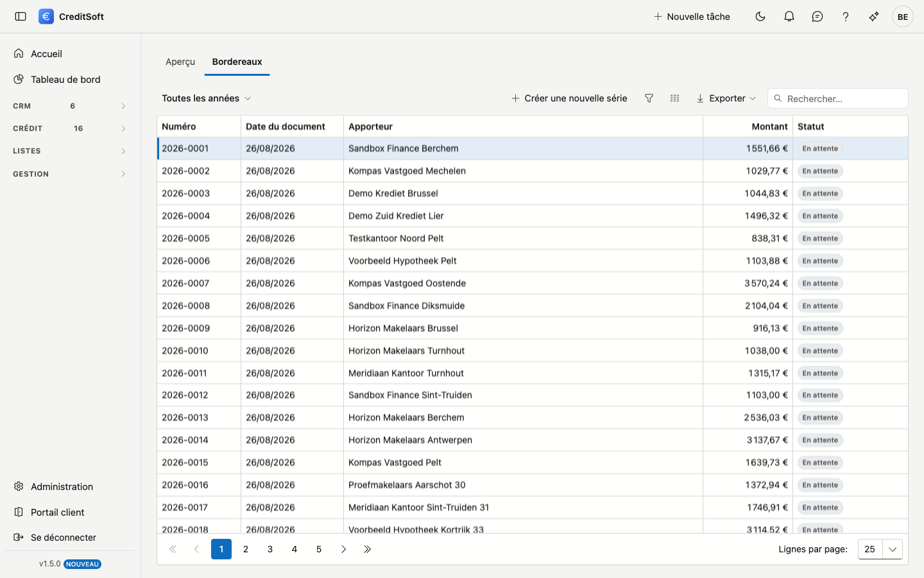Open the chat messages icon
Image resolution: width=924 pixels, height=578 pixels.
(817, 17)
